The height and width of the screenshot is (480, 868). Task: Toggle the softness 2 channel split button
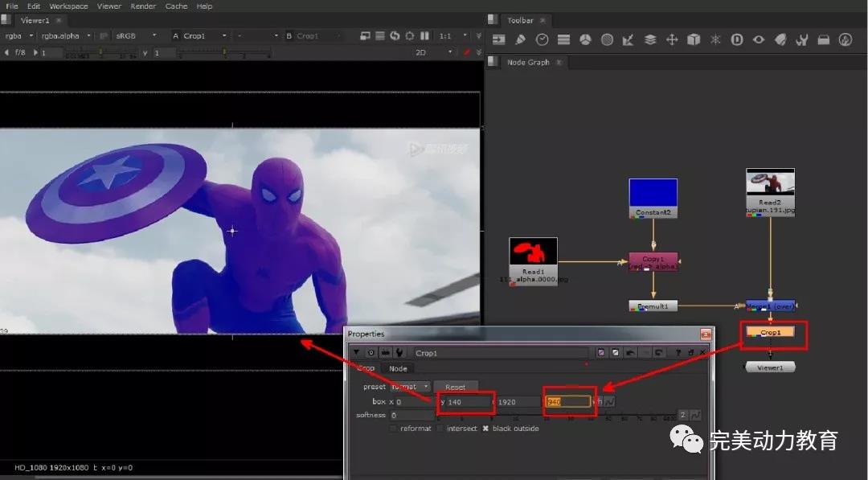(683, 415)
